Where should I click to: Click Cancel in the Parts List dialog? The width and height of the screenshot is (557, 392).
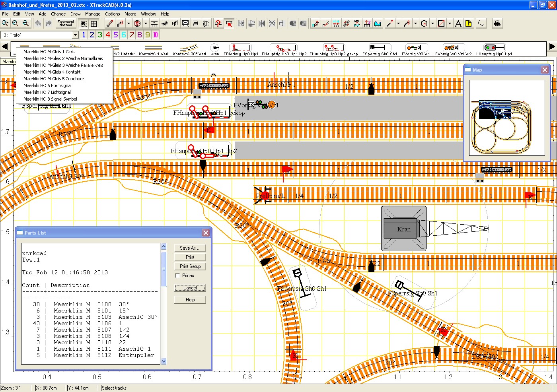(x=190, y=288)
